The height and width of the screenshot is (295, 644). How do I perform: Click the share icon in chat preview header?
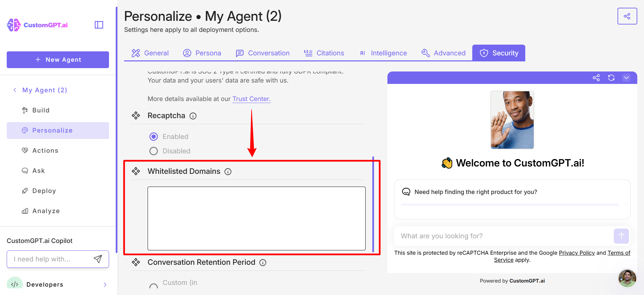tap(596, 78)
